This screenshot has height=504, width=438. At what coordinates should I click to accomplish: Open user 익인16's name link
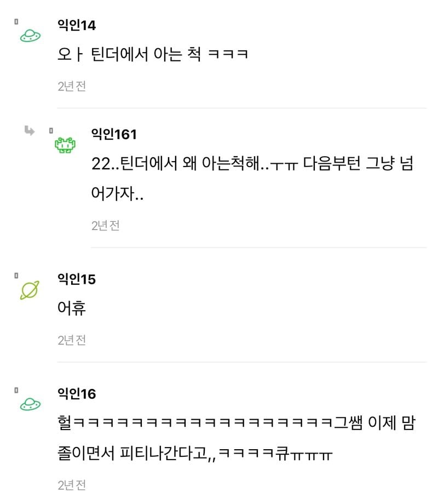[x=77, y=393]
